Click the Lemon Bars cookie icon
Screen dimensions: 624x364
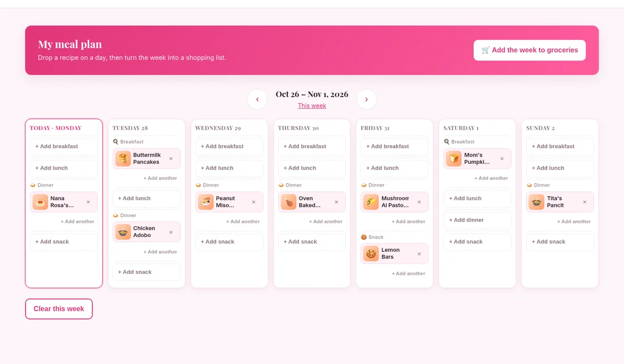(372, 253)
